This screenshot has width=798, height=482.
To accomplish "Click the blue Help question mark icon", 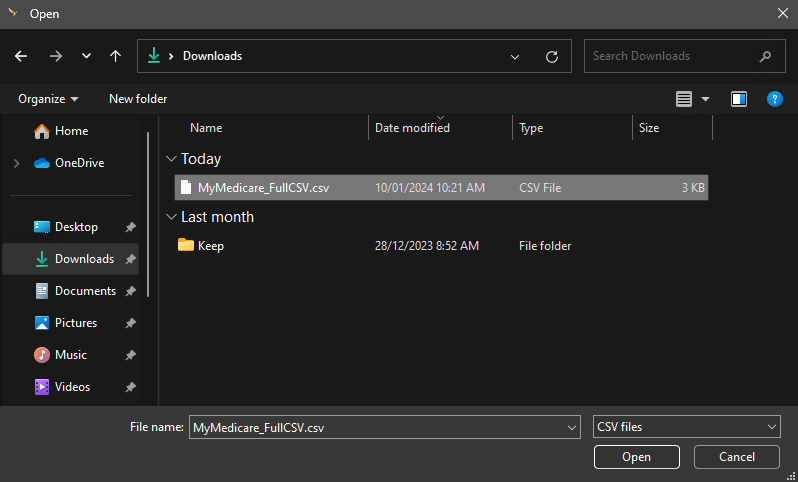I will [774, 99].
